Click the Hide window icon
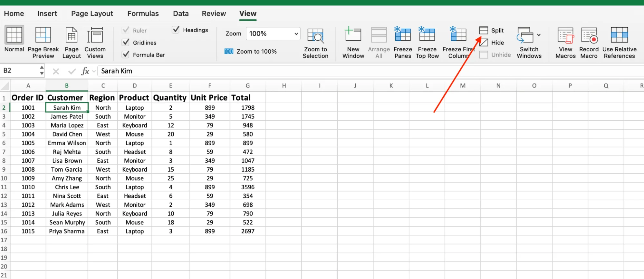The image size is (644, 279). tap(484, 43)
